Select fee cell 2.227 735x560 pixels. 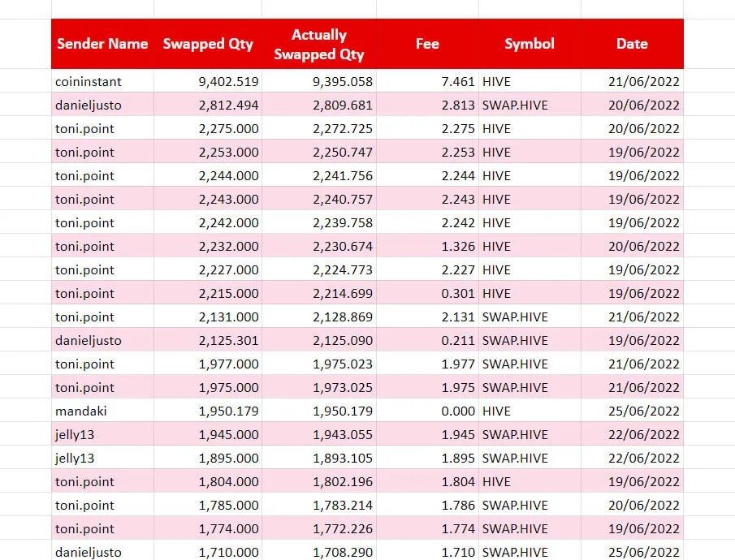click(x=427, y=269)
